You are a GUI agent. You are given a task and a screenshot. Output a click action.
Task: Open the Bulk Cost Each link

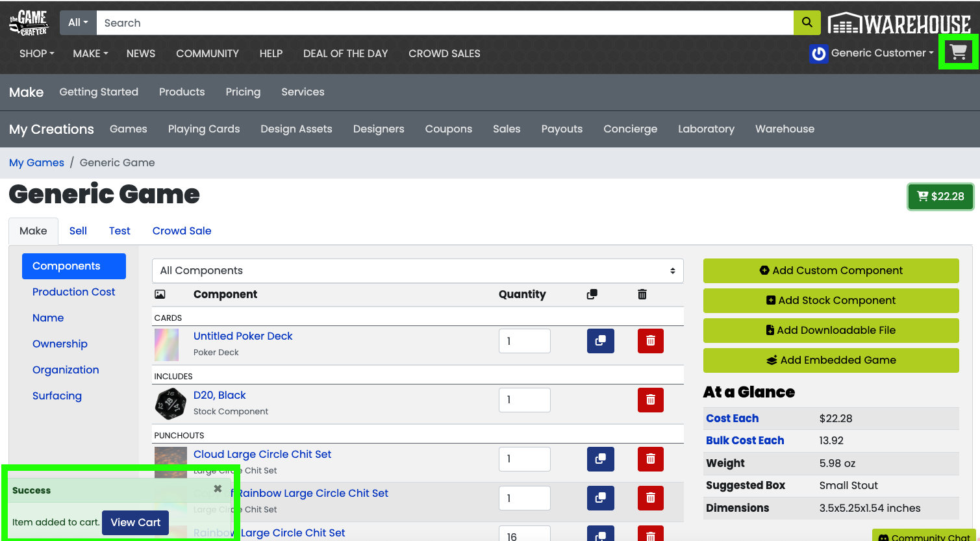(745, 440)
